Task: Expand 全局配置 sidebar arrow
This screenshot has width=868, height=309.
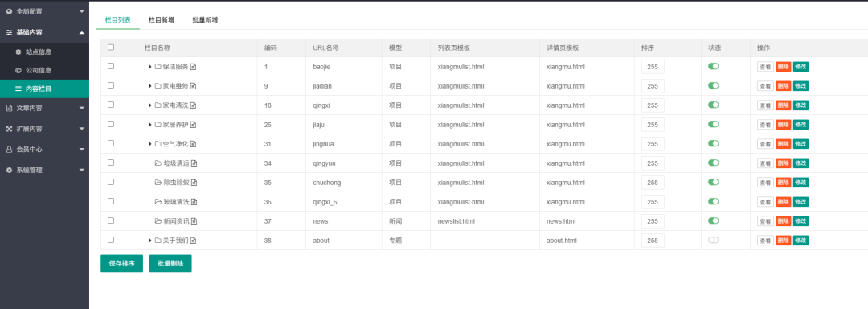Action: coord(82,11)
